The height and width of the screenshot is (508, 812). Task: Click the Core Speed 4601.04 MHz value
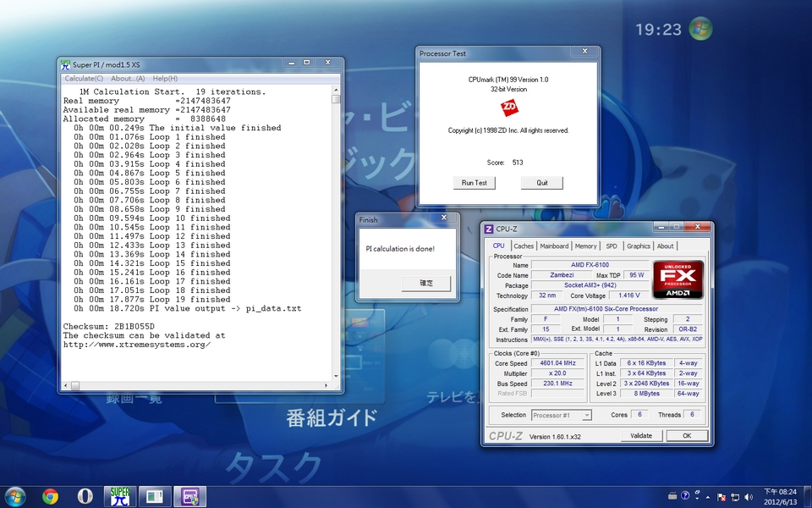tap(557, 363)
